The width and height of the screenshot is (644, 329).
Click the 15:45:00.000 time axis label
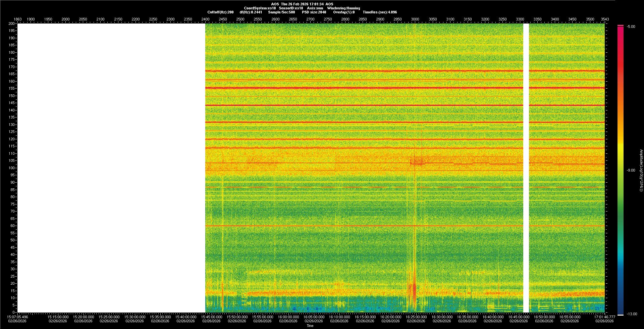[x=211, y=317]
